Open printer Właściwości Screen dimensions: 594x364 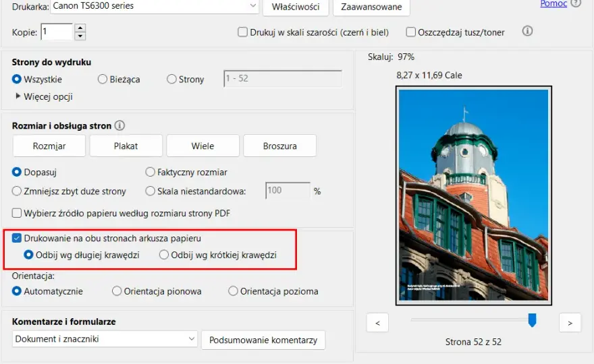[296, 7]
